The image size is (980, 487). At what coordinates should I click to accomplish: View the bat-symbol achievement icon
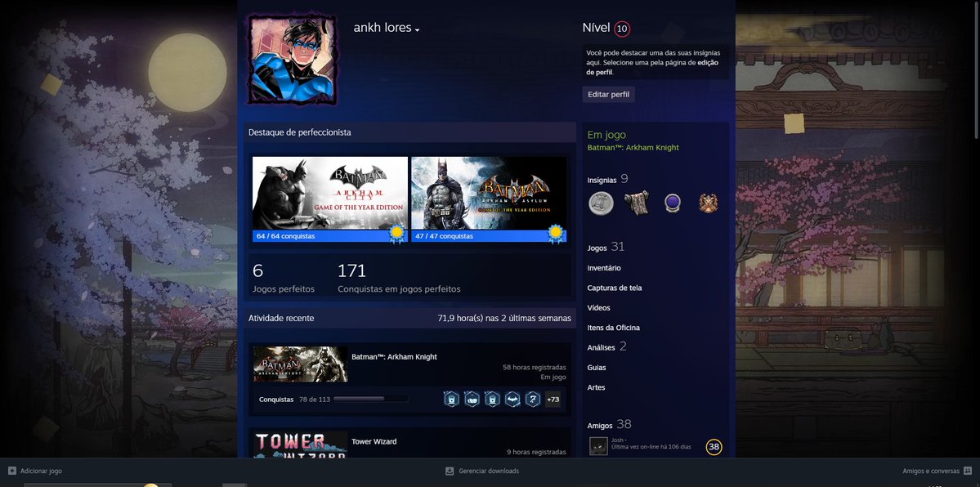tap(512, 399)
